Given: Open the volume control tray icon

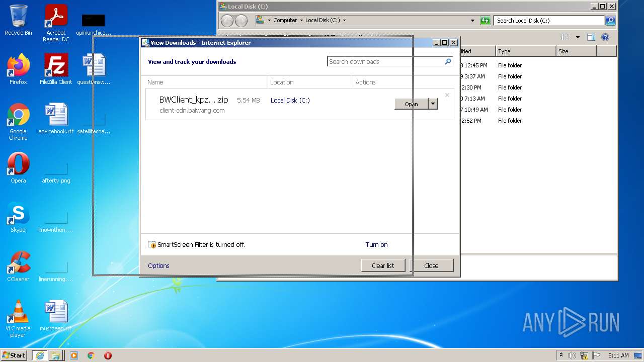Looking at the screenshot, I should [x=572, y=355].
